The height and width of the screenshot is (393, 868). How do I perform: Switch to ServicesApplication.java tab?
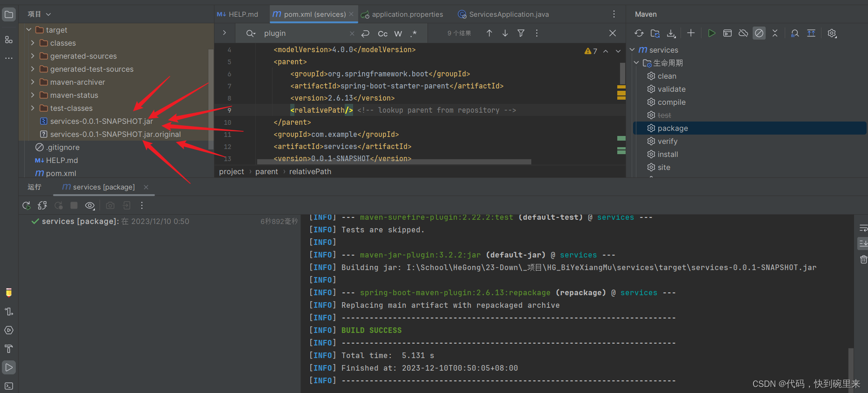[x=508, y=14]
